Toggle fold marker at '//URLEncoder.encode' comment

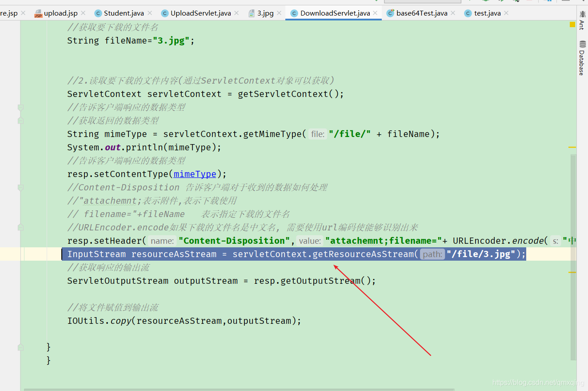pos(20,227)
